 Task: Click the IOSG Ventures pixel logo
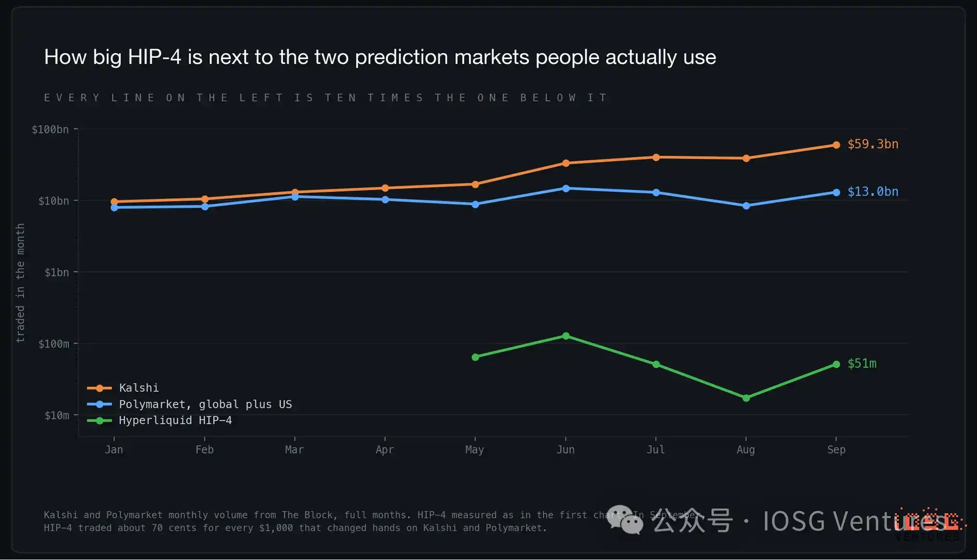pos(928,524)
